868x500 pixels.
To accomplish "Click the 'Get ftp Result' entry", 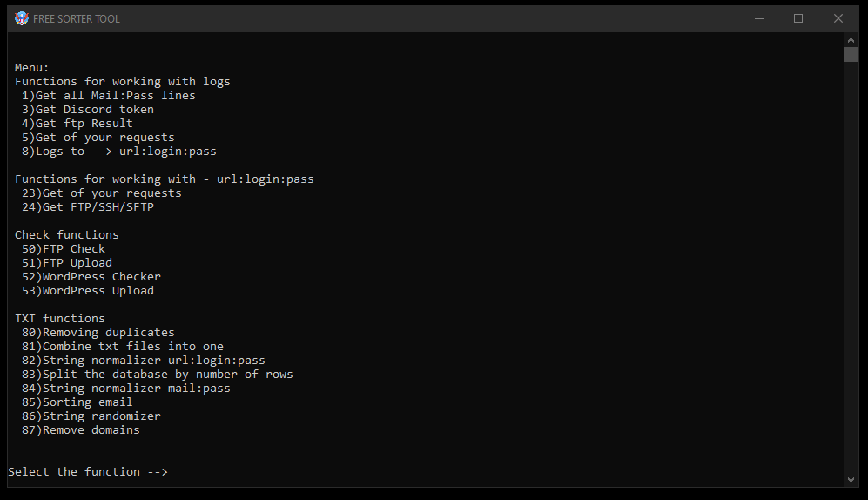I will point(77,124).
